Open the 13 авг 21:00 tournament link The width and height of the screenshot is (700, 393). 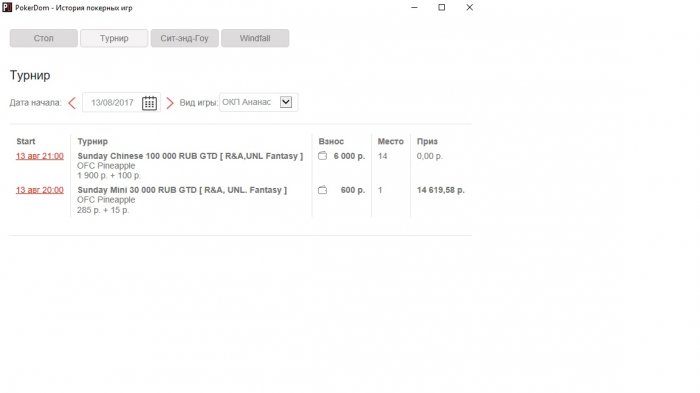tap(40, 156)
